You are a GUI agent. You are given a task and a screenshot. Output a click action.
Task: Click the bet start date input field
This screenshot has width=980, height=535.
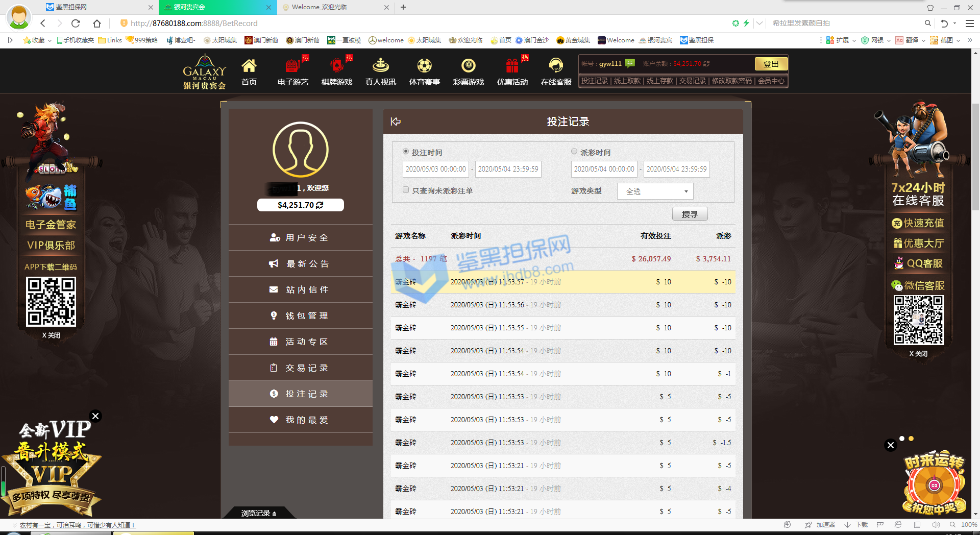(435, 169)
